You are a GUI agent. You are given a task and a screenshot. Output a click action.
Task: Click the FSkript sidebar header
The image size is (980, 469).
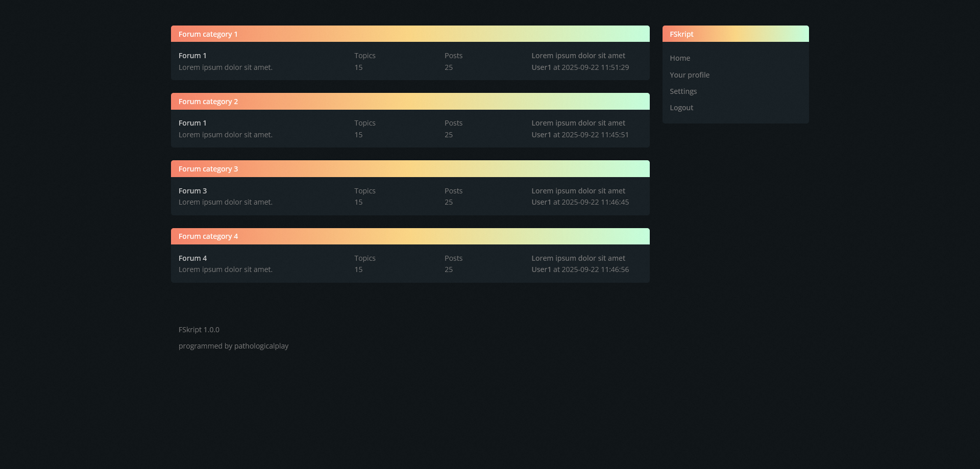click(x=681, y=34)
